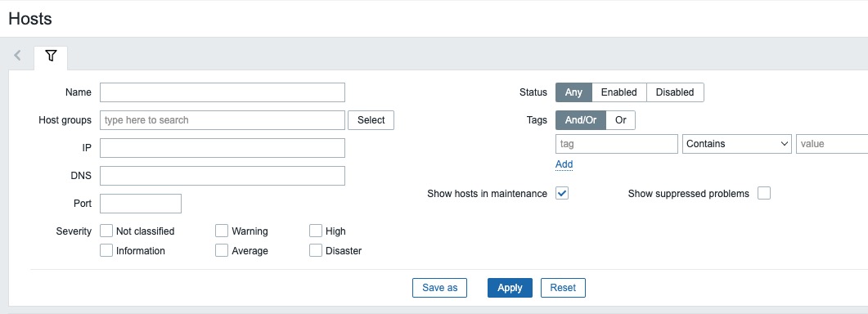Choose Or tags evaluation
Image resolution: width=868 pixels, height=314 pixels.
coord(621,120)
